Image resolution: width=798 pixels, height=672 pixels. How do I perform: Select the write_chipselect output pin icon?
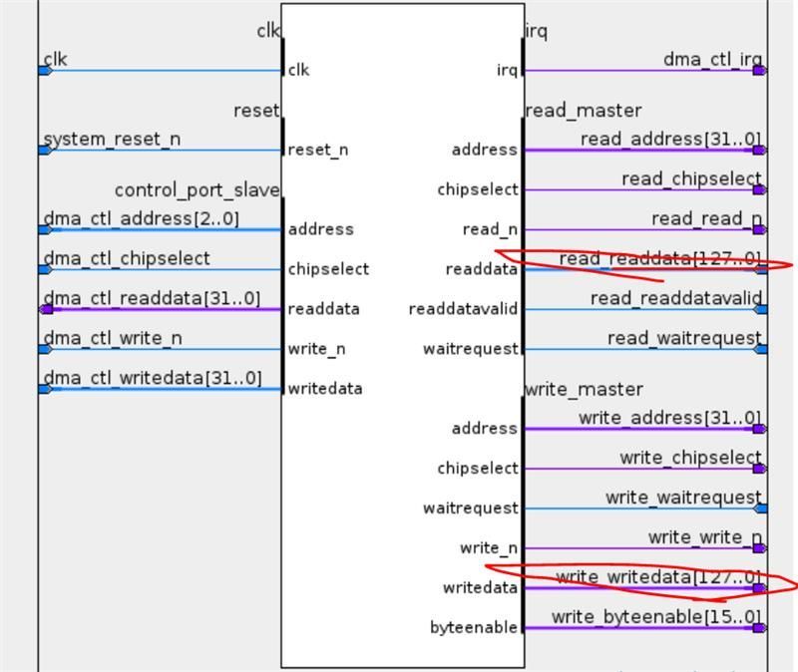point(760,469)
